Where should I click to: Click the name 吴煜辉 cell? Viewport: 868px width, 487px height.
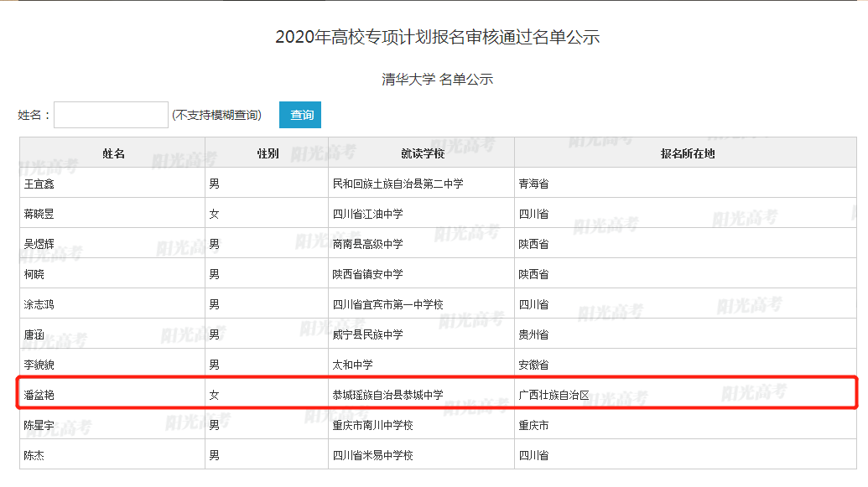click(39, 244)
